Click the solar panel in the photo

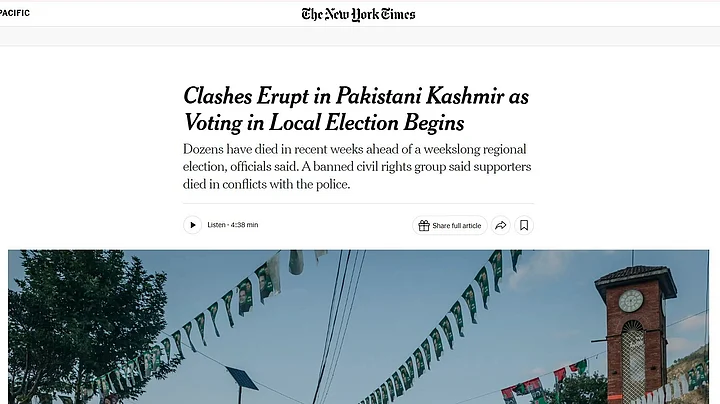coord(242,379)
